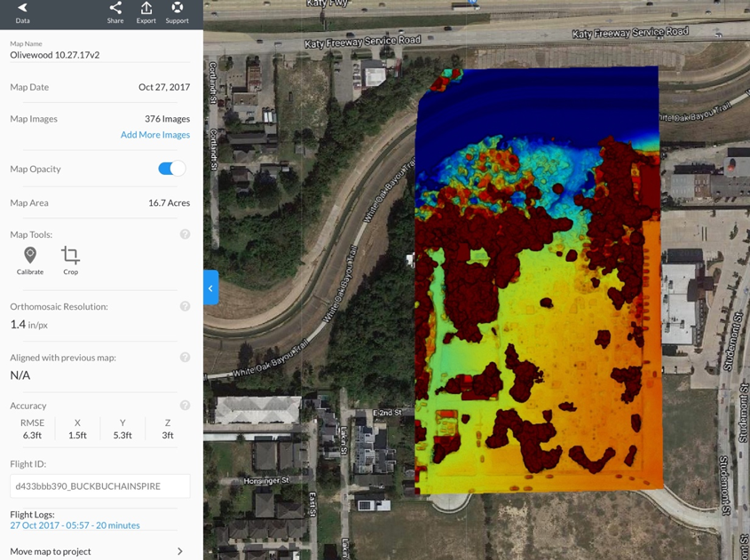750x560 pixels.
Task: Go back to Data view
Action: (x=22, y=13)
